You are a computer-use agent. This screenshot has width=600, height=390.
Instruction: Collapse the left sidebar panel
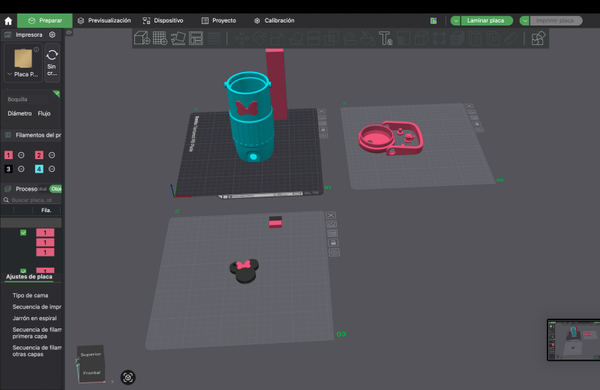pyautogui.click(x=69, y=33)
